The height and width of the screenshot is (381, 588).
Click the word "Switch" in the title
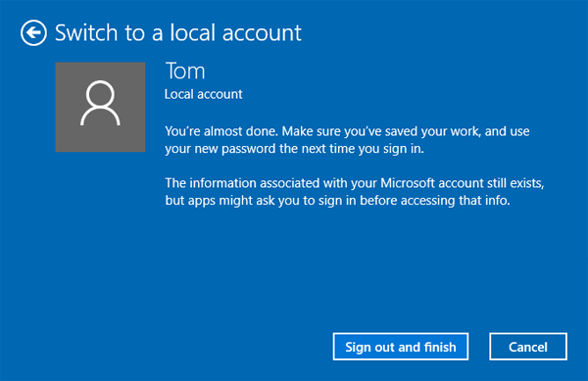coord(86,32)
